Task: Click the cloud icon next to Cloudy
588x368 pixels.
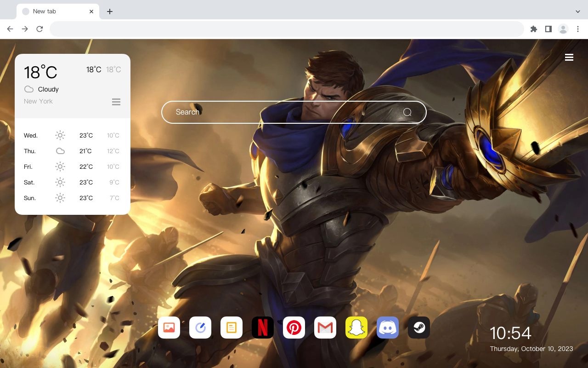Action: click(x=29, y=89)
